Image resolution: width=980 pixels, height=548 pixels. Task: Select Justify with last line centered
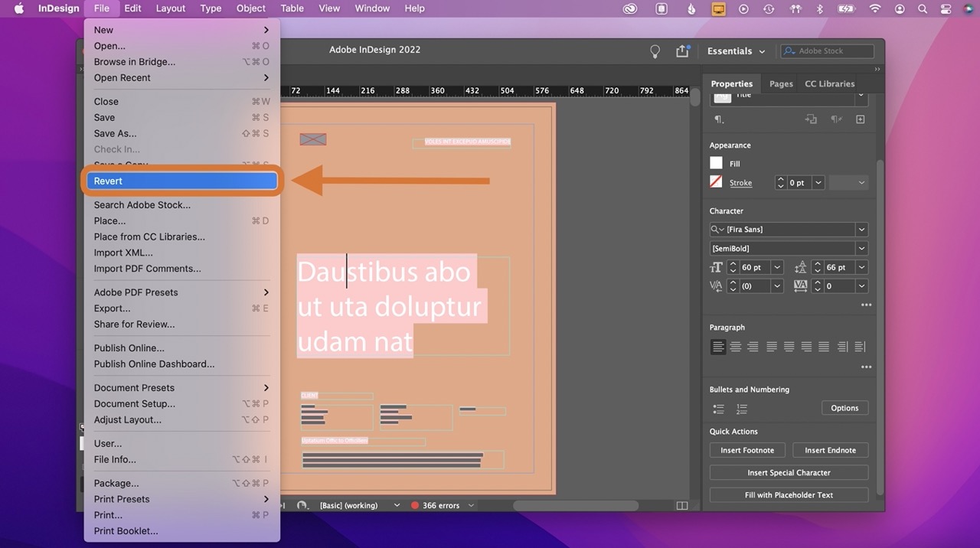pos(789,347)
